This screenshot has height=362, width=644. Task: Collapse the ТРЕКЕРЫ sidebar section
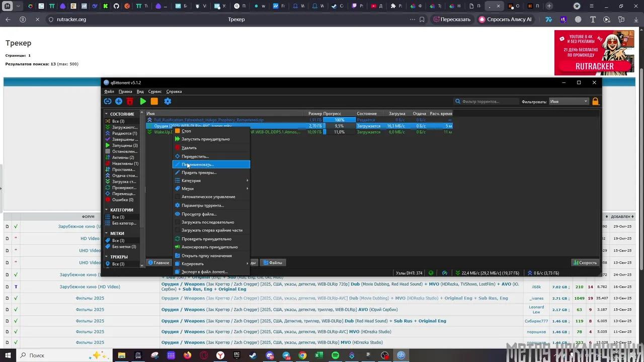106,257
